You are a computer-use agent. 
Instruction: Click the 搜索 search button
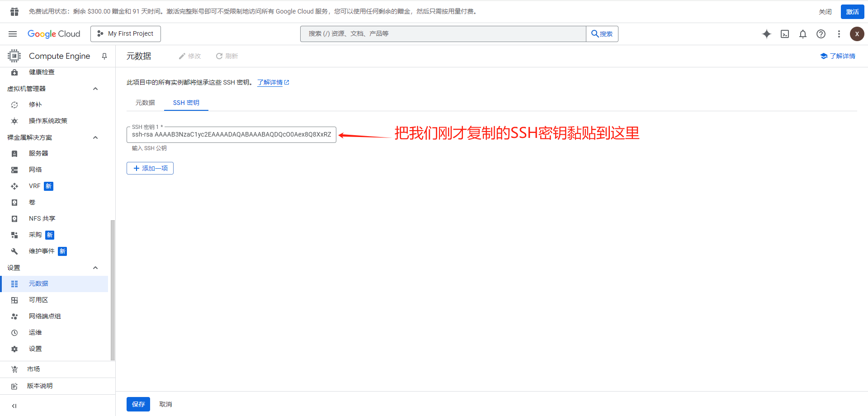pyautogui.click(x=602, y=34)
